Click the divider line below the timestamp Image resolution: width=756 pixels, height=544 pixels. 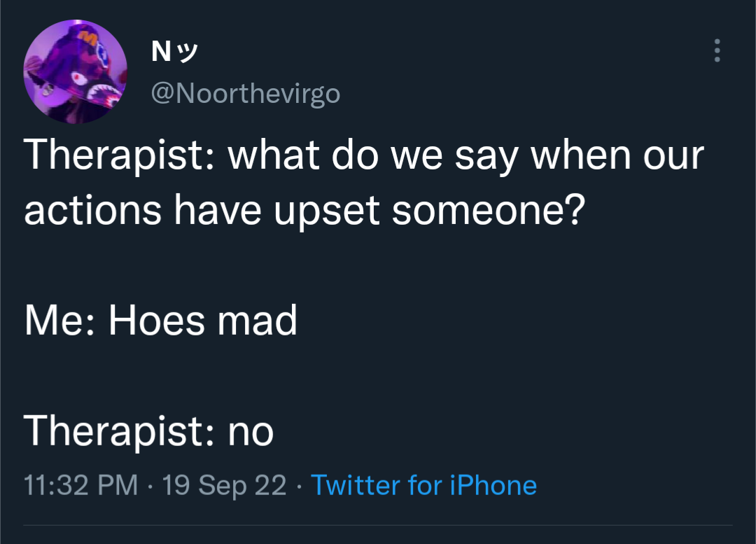click(378, 524)
